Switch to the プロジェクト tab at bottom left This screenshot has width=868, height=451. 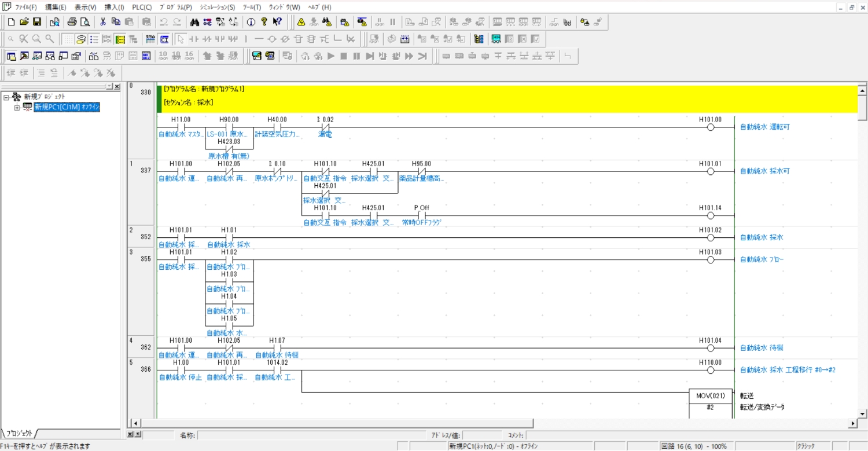coord(20,432)
